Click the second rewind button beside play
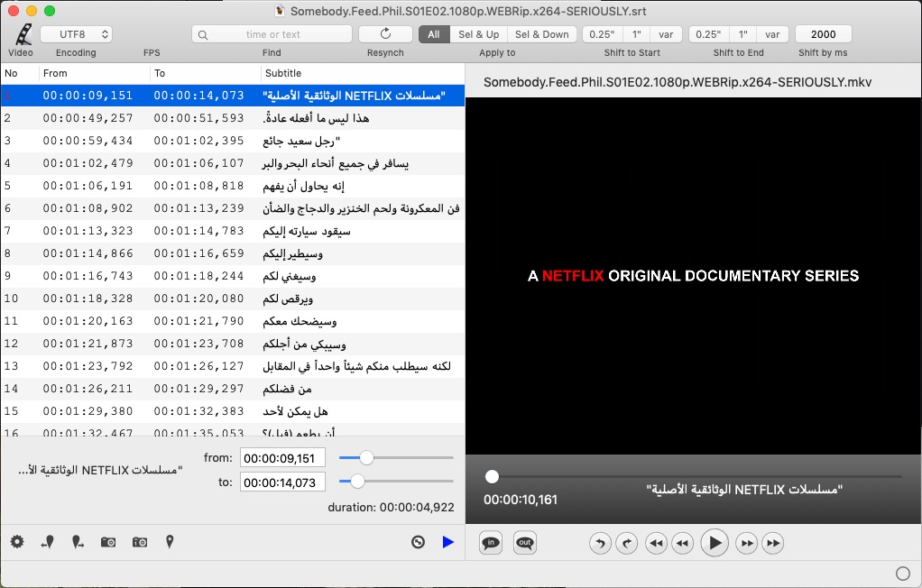 coord(682,543)
